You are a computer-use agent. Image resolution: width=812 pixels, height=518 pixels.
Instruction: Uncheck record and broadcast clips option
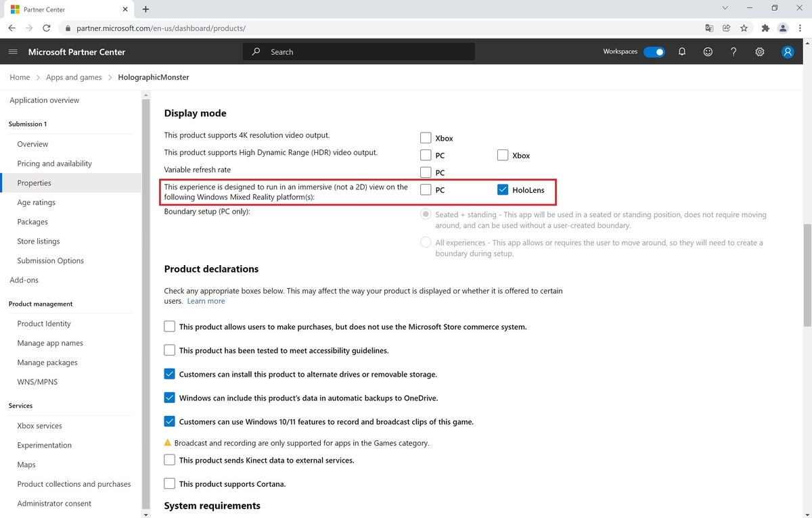[x=170, y=421]
